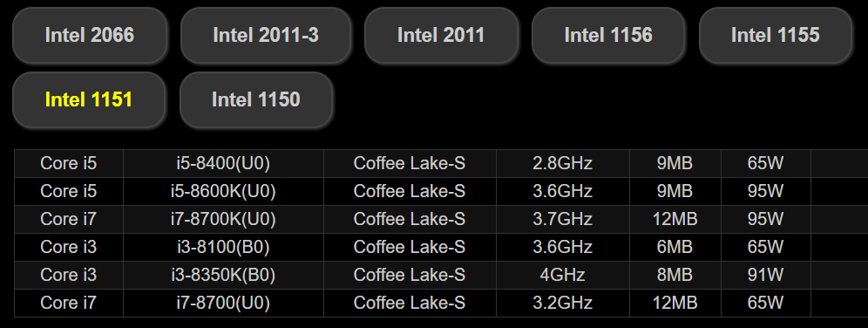Choose the Intel 1156 socket button
Screen dimensions: 868x328
tap(608, 36)
